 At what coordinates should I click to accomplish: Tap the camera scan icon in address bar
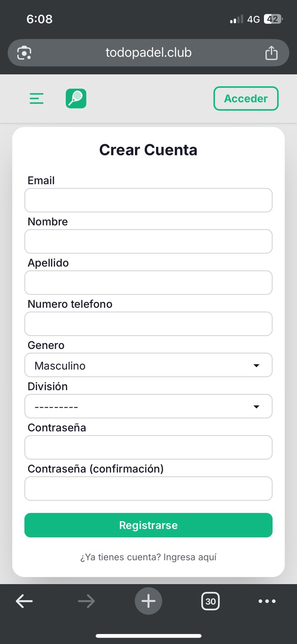(x=24, y=53)
